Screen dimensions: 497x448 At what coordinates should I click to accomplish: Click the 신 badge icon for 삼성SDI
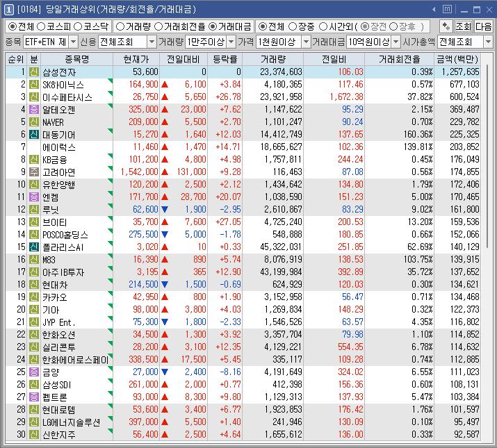pyautogui.click(x=34, y=384)
